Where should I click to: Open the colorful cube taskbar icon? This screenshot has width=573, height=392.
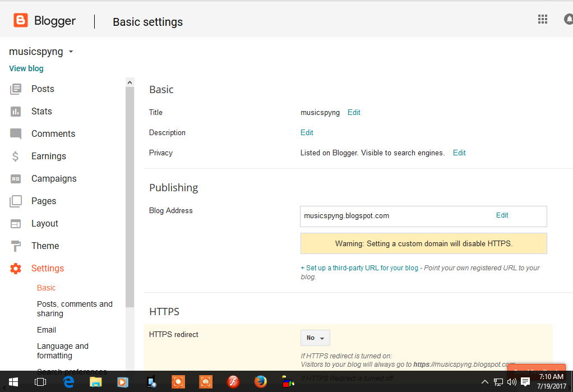point(288,381)
